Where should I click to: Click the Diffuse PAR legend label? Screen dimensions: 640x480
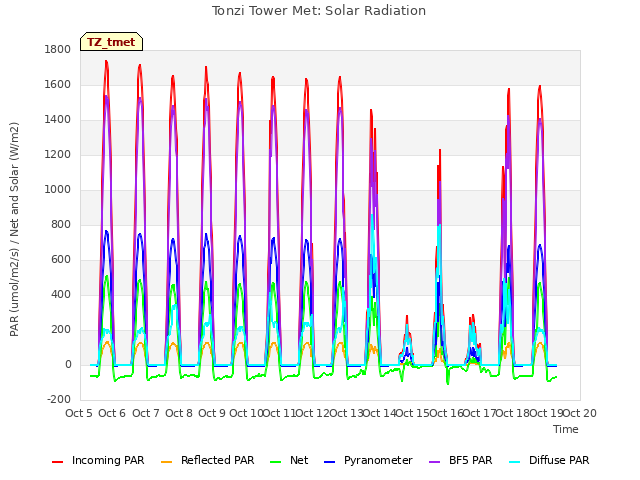(x=559, y=460)
